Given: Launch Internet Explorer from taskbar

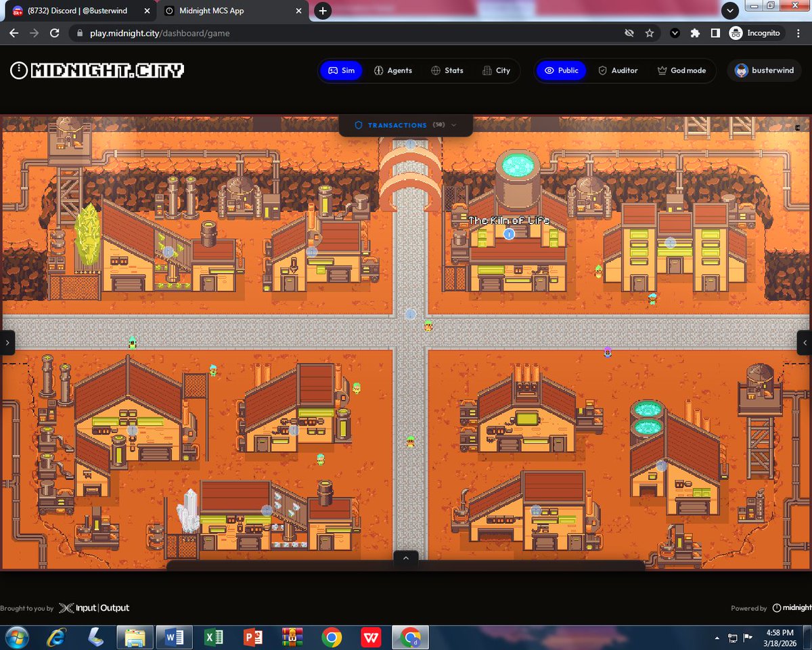Looking at the screenshot, I should [x=56, y=637].
